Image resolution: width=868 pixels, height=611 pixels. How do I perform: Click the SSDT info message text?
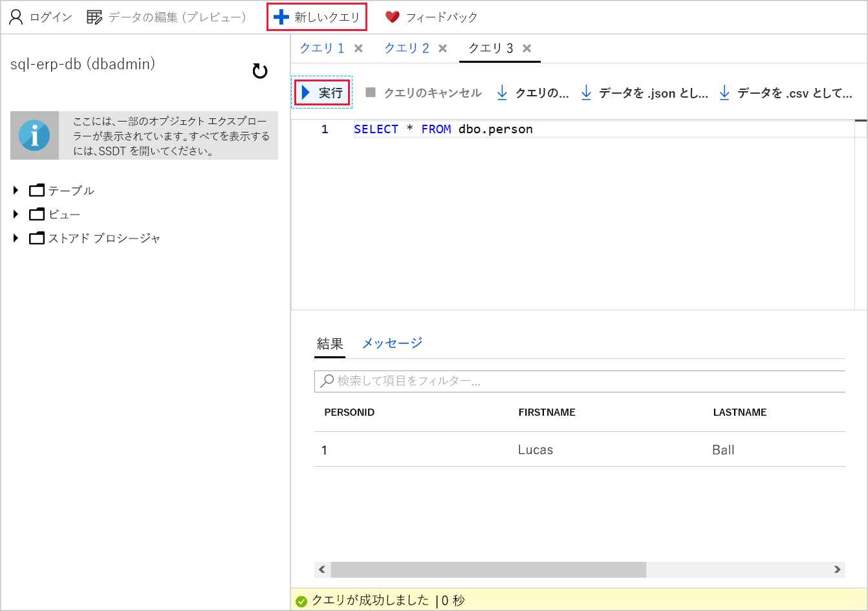coord(171,136)
